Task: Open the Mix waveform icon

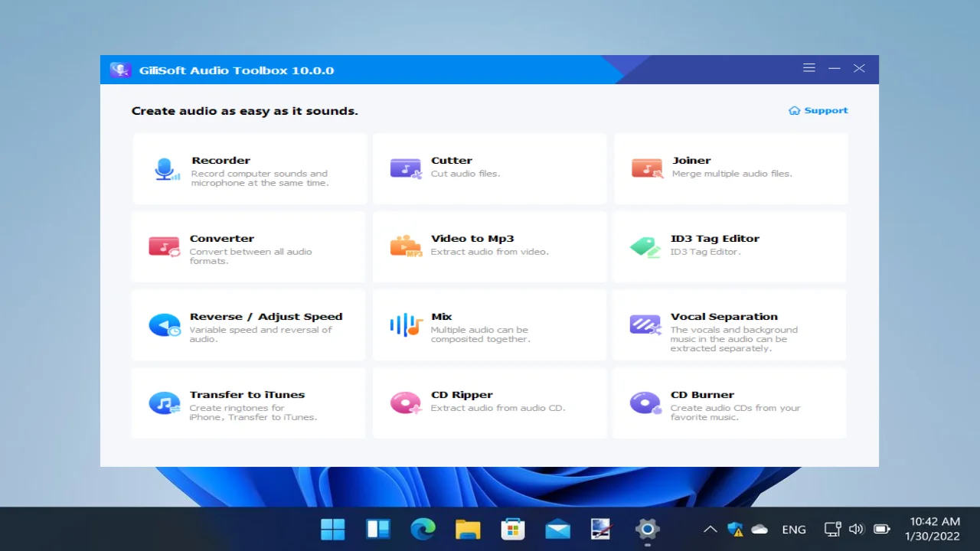Action: point(406,325)
